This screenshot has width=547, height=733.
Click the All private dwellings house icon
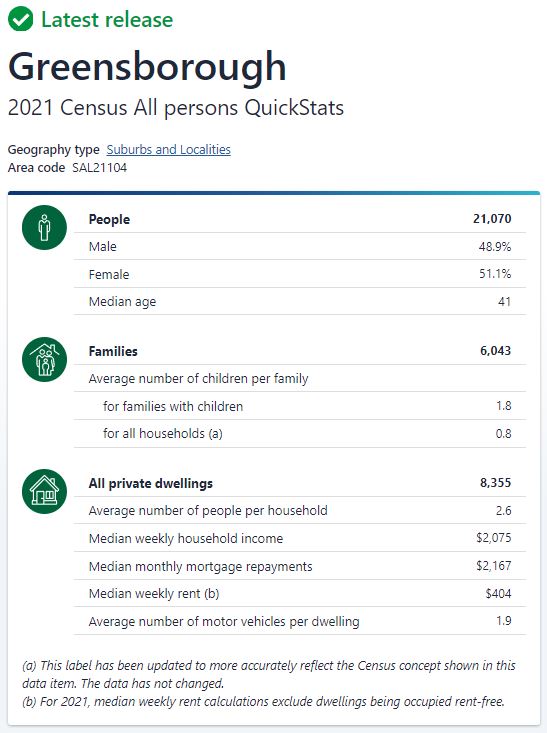[x=44, y=491]
